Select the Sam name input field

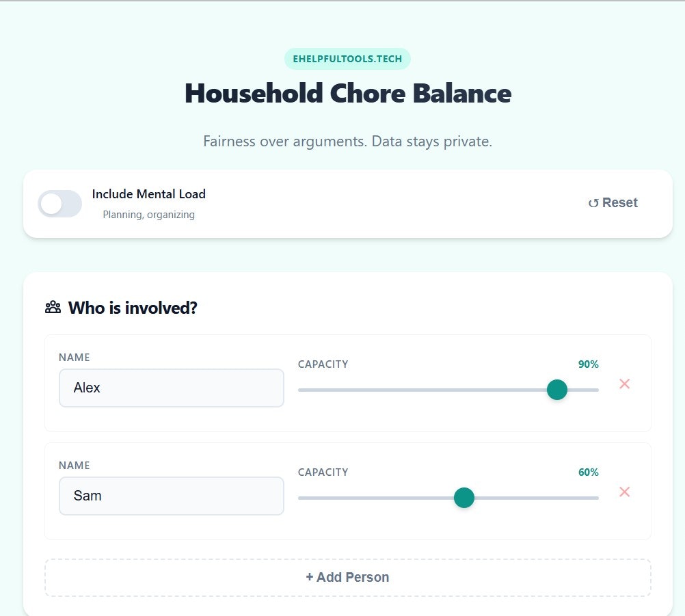[171, 496]
